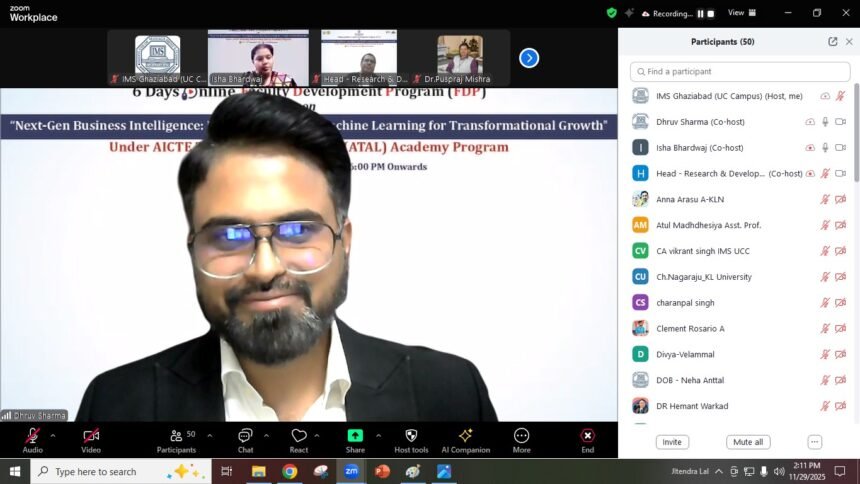Pop out the Participants panel
This screenshot has height=484, width=860.
833,42
